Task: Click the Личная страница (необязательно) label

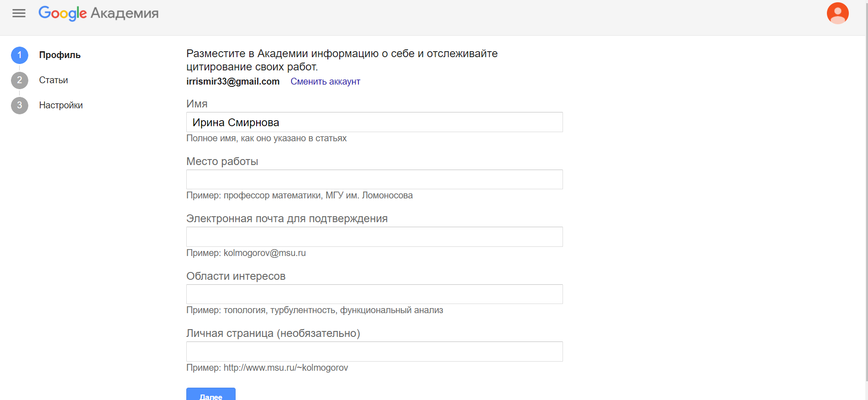Action: (273, 333)
